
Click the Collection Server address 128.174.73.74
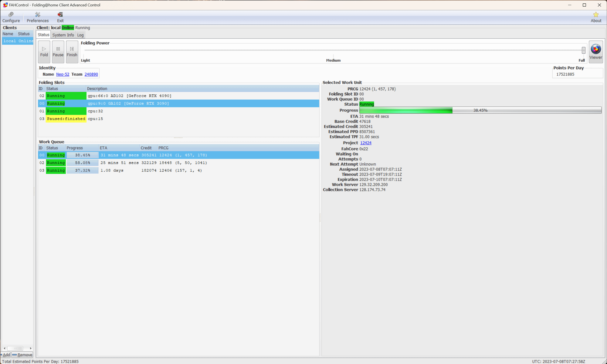click(x=372, y=190)
